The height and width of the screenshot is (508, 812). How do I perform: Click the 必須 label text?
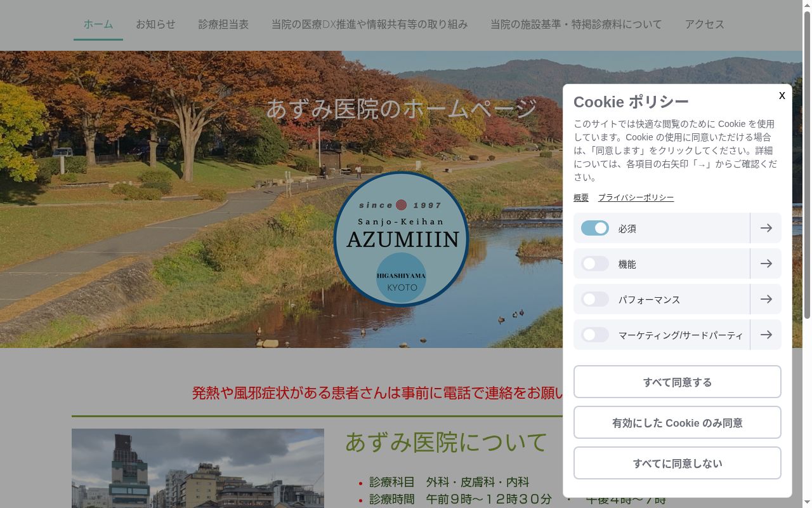pyautogui.click(x=627, y=229)
